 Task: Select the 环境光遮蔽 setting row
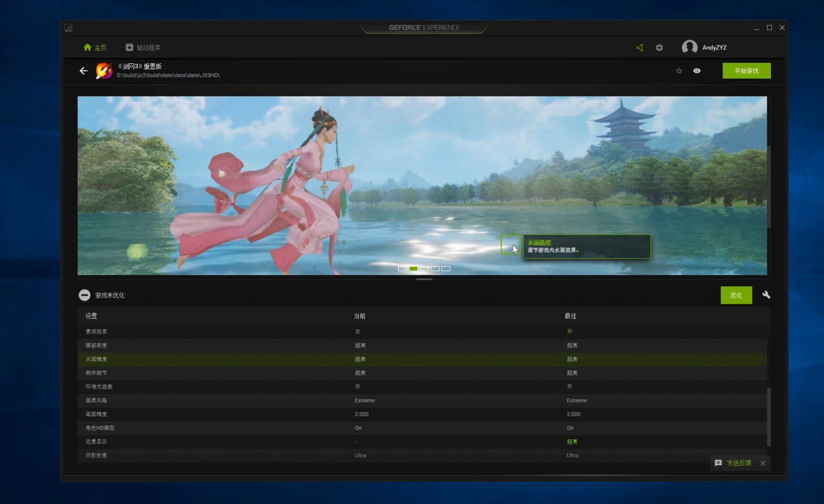point(422,387)
